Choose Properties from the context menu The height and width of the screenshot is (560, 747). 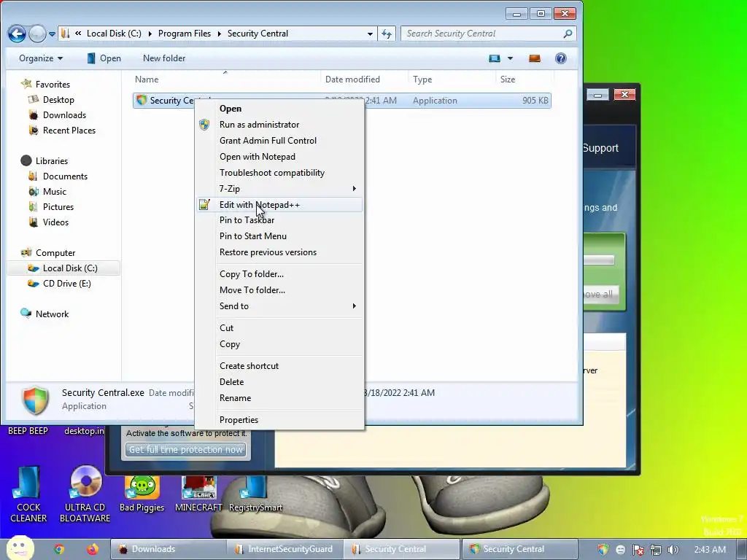pyautogui.click(x=279, y=420)
